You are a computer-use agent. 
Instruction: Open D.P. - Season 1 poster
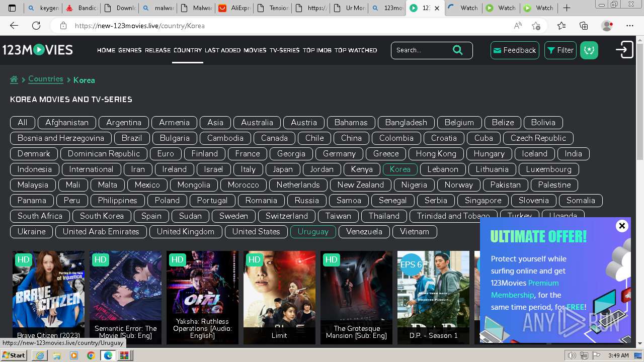click(433, 298)
